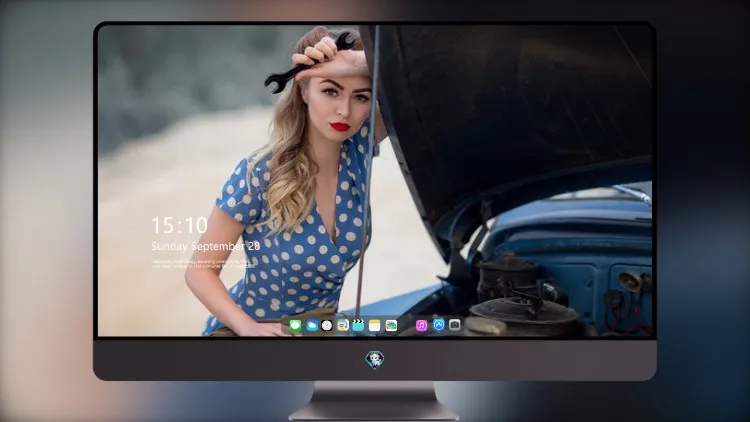
Task: Click the Sunday September 28 date
Action: coord(206,246)
